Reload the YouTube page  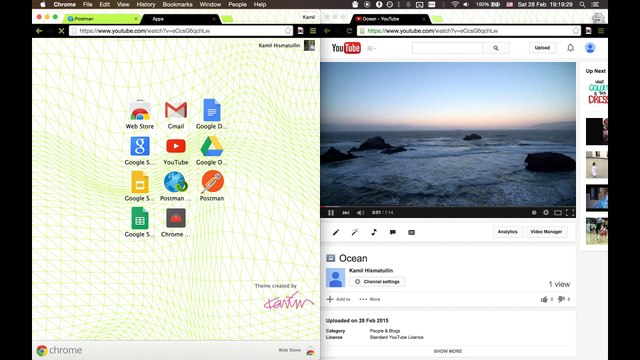[349, 31]
